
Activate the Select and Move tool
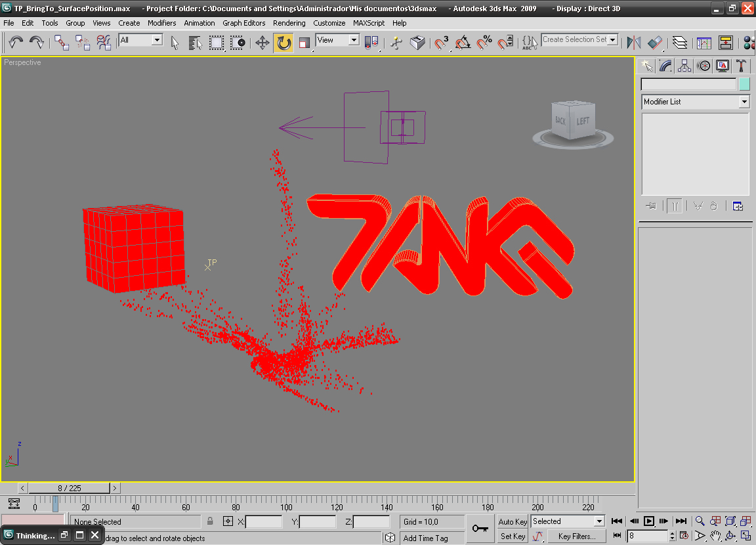[x=262, y=43]
